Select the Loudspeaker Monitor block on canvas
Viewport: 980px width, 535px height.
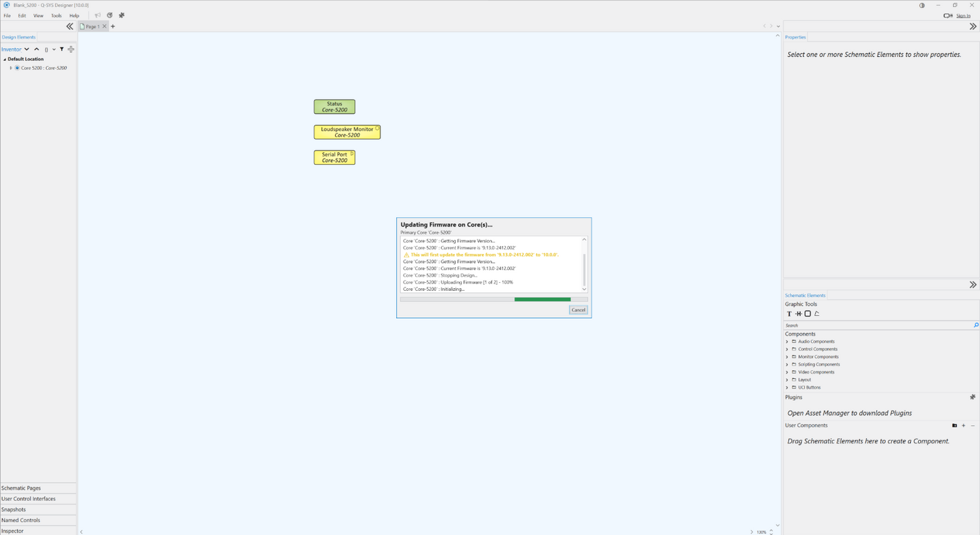pos(347,132)
